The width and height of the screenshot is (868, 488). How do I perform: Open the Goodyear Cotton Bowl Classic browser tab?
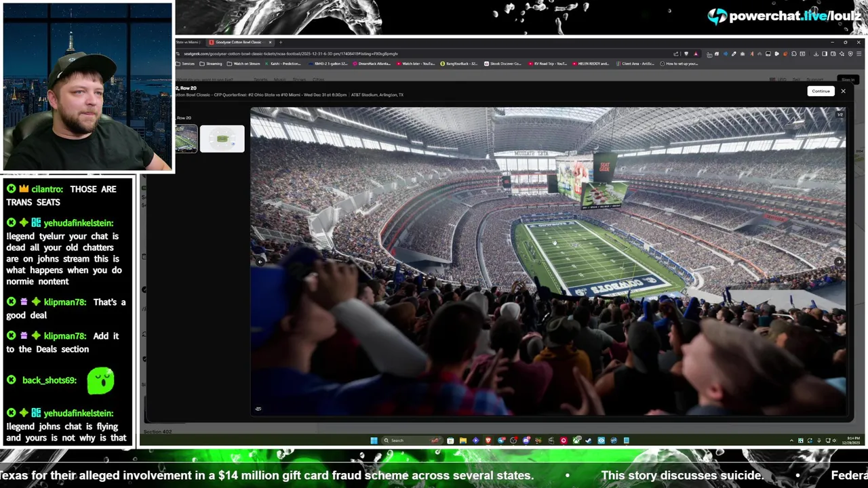tap(238, 42)
